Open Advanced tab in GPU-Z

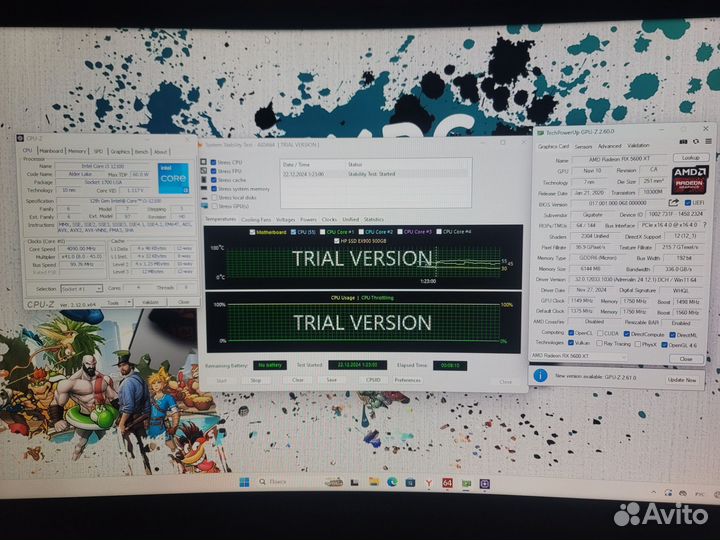609,146
